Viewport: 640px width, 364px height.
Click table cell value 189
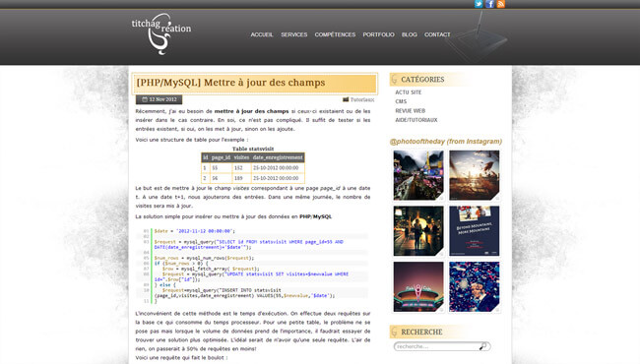coord(238,178)
